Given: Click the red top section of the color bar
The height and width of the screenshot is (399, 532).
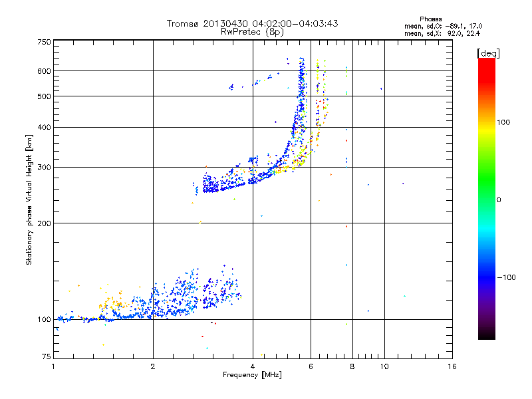Looking at the screenshot, I should click(x=487, y=70).
